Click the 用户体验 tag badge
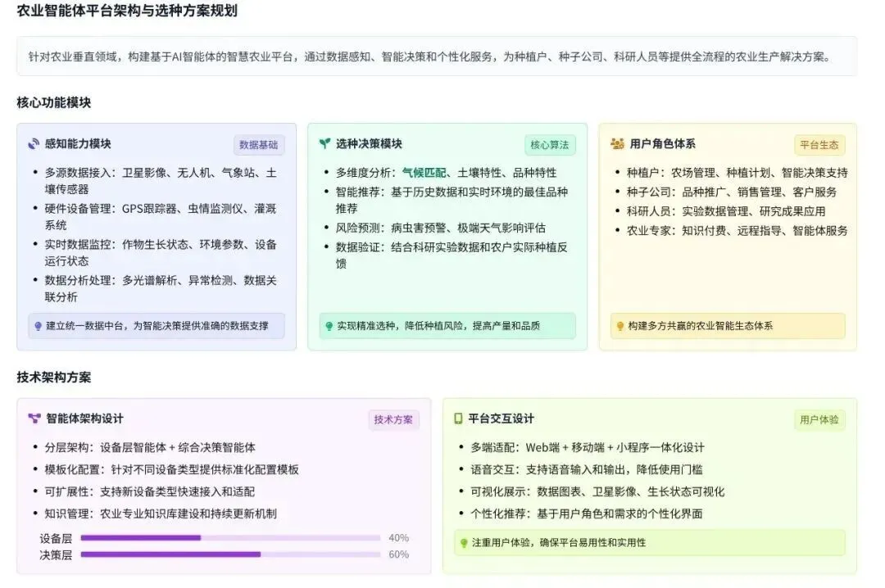Image resolution: width=885 pixels, height=588 pixels. [819, 420]
